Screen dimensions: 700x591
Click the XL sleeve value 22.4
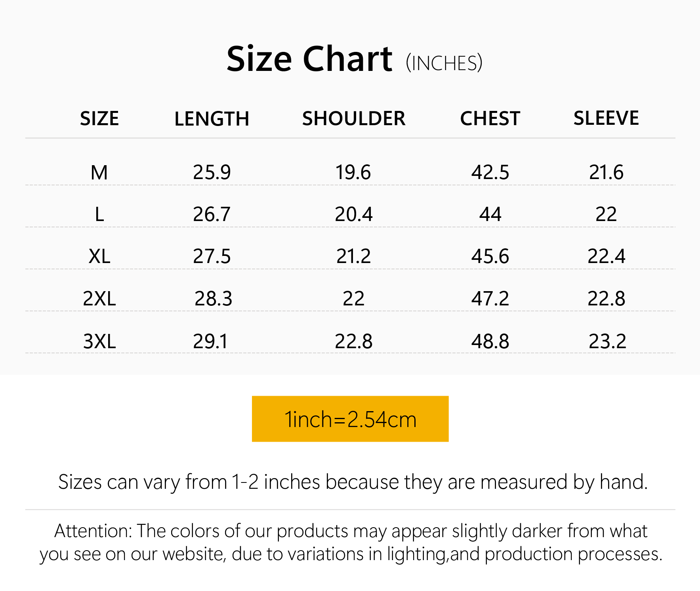click(606, 256)
